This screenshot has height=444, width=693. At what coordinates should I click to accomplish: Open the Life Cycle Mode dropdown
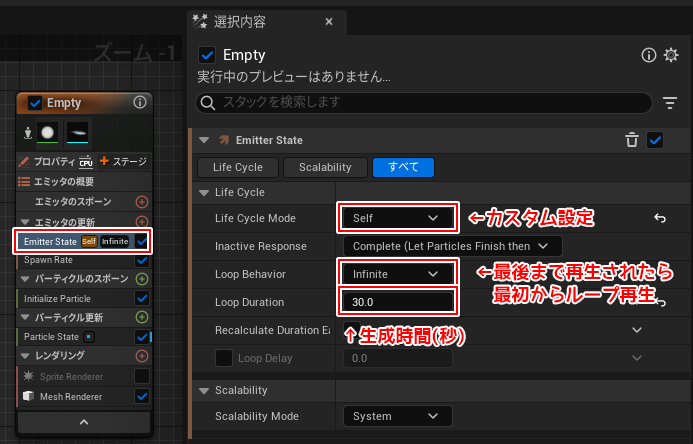click(x=398, y=217)
